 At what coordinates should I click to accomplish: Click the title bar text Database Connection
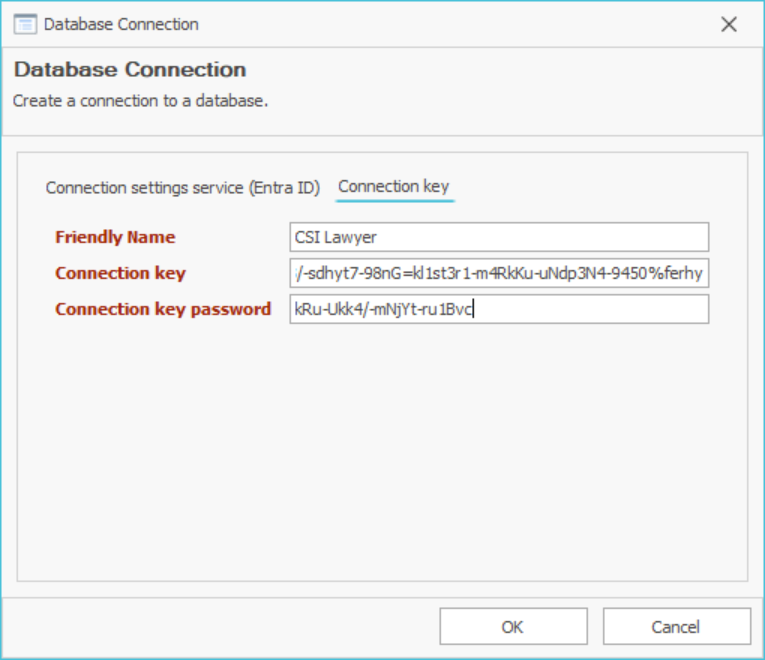[x=121, y=24]
